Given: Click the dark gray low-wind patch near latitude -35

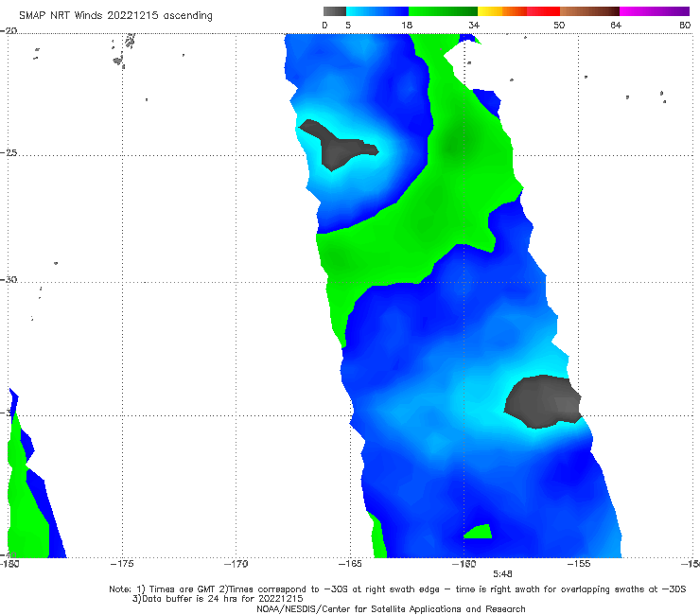Looking at the screenshot, I should 543,401.
